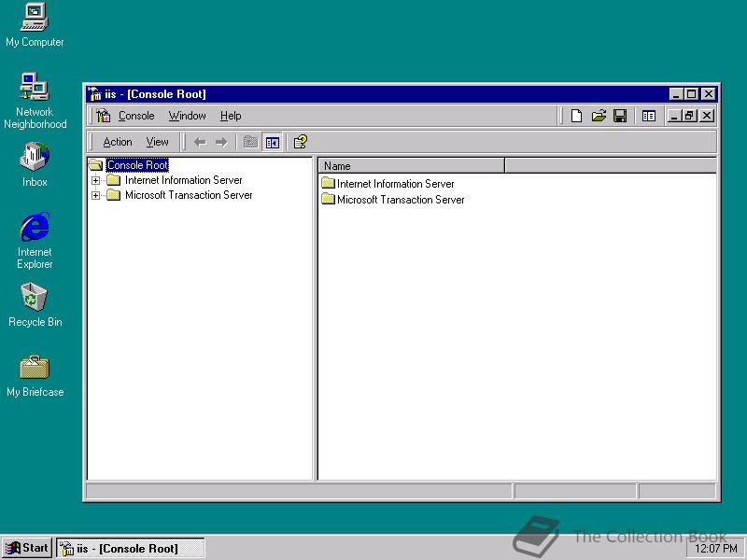Click the Console Root folder icon in tree

[96, 165]
